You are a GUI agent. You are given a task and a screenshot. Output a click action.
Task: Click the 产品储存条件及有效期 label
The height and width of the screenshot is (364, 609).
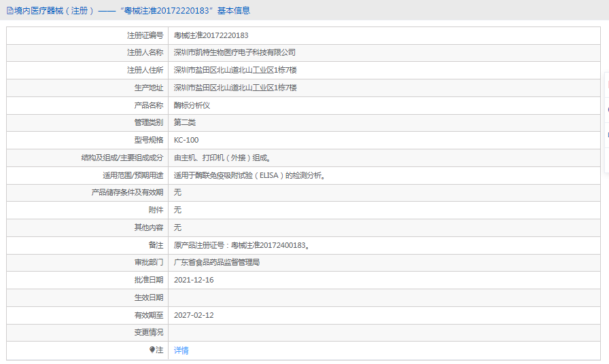point(127,192)
